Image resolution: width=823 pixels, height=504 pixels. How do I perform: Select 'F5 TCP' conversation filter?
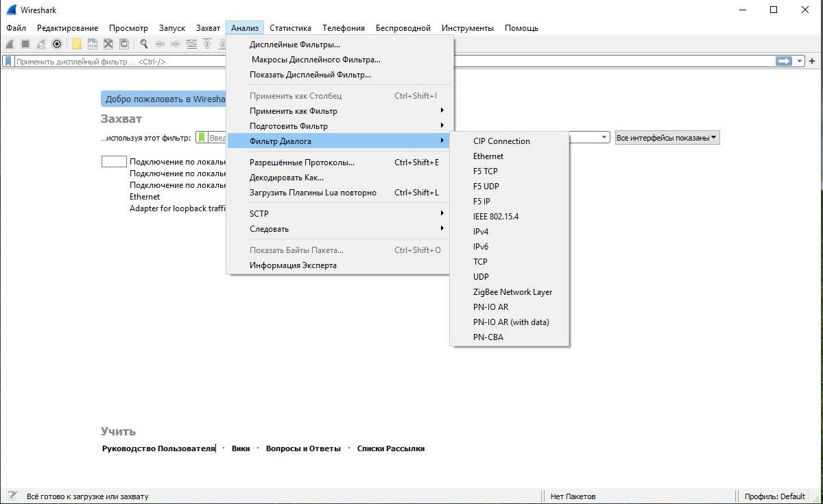coord(509,171)
